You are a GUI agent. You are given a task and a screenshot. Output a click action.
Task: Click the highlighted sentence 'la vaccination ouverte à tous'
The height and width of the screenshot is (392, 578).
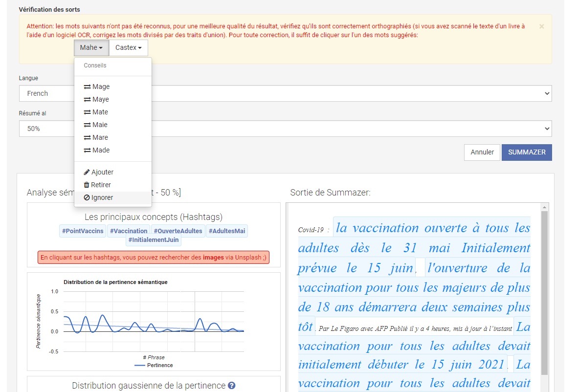433,228
